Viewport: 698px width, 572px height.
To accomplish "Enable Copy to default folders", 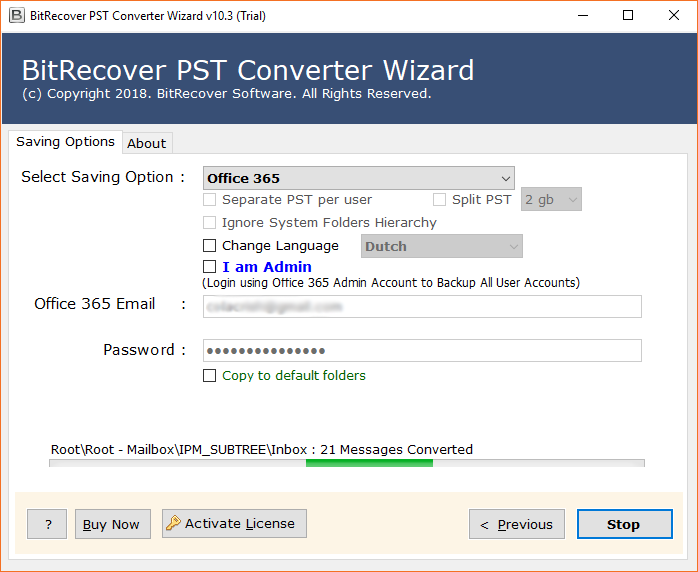I will tap(209, 375).
